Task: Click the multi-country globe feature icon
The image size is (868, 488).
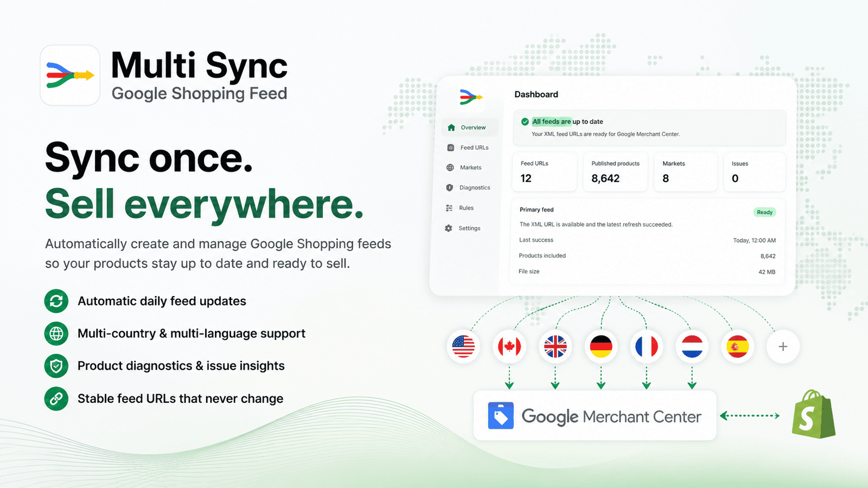Action: click(56, 333)
